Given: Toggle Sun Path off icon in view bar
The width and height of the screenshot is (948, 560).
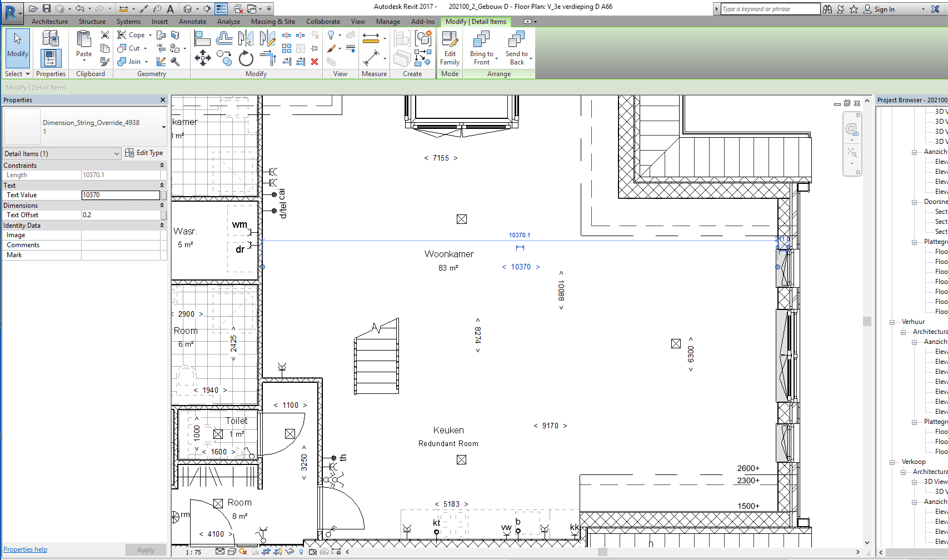Looking at the screenshot, I should coord(243,552).
